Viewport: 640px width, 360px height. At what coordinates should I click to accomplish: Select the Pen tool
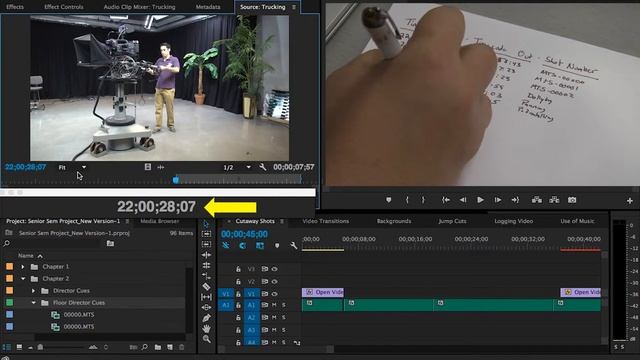tap(206, 318)
